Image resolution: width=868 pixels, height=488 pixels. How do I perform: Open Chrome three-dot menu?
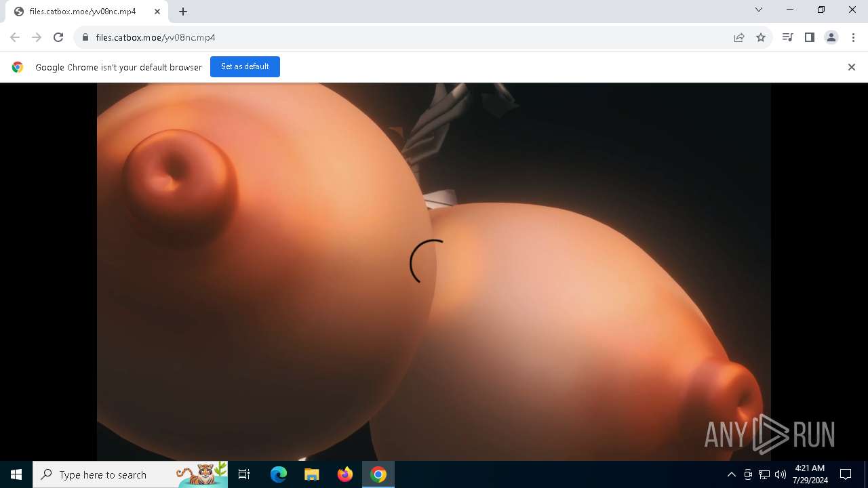pyautogui.click(x=853, y=37)
